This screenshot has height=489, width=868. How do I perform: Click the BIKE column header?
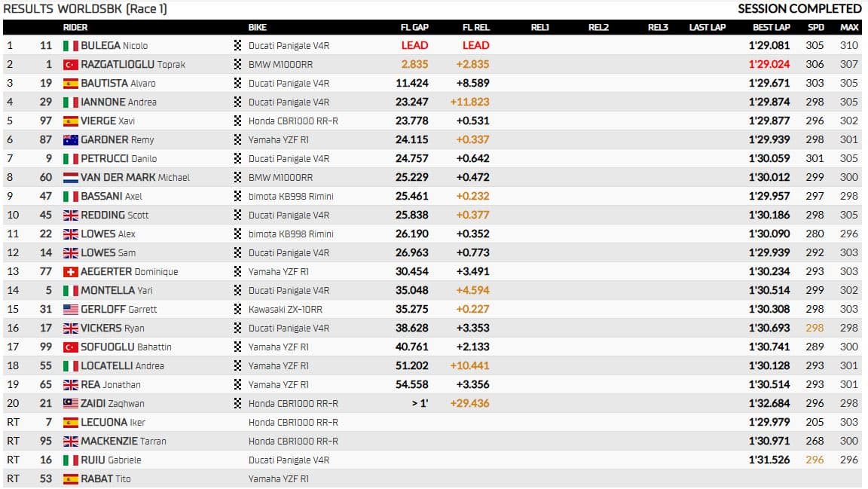[258, 27]
